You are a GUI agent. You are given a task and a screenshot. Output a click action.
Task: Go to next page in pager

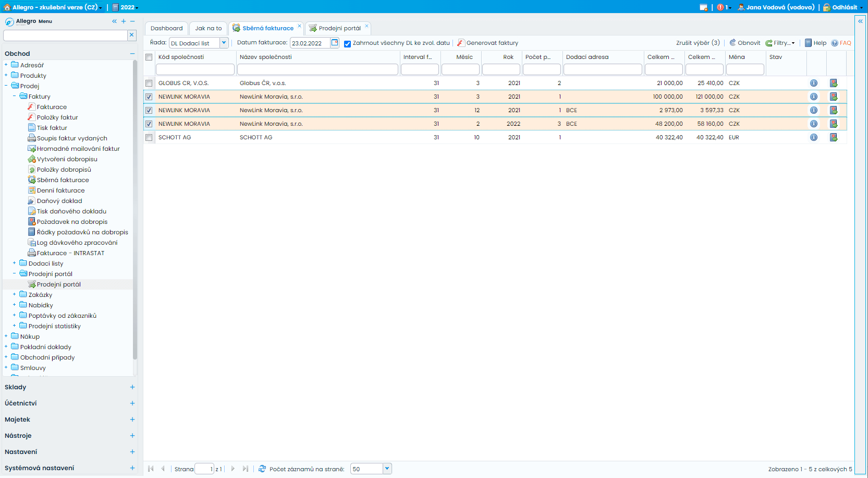233,469
